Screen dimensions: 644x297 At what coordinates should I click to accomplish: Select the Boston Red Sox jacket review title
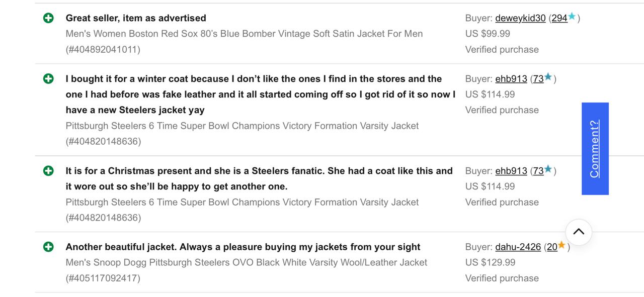coord(136,18)
